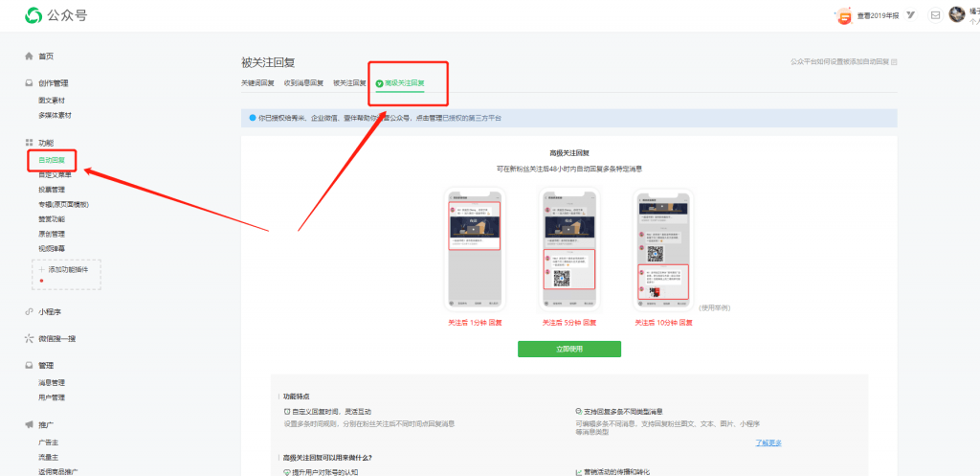Open the 公众平台如何设置被添加自动回复 help link
Screen dimensions: 980x476
[842, 61]
